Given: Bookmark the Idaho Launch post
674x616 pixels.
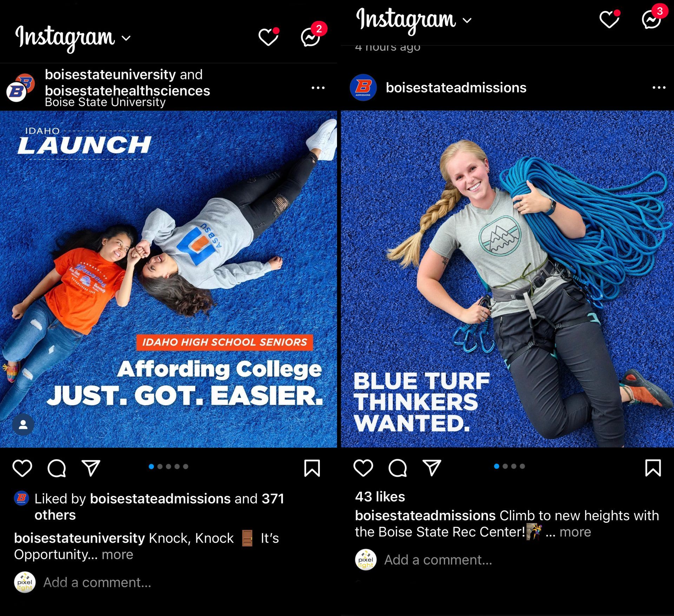Looking at the screenshot, I should click(312, 468).
